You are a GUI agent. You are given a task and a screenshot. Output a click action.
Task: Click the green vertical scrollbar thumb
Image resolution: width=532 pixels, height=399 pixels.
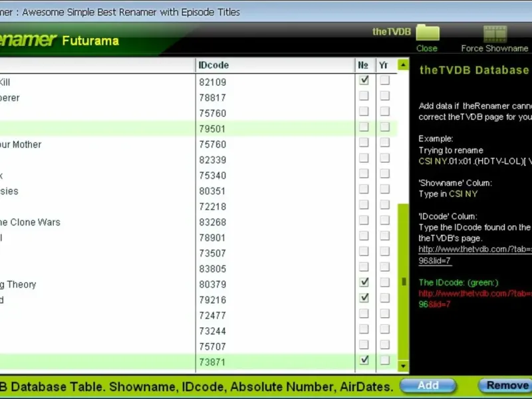pos(403,281)
